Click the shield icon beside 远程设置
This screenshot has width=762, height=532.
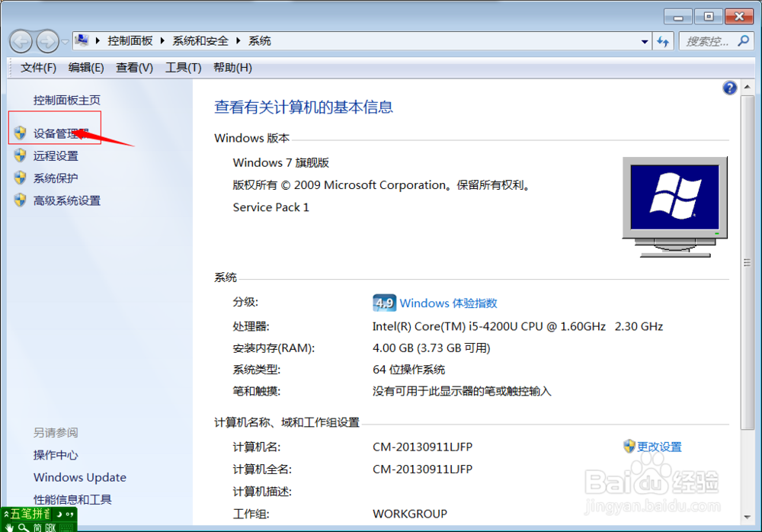point(20,155)
